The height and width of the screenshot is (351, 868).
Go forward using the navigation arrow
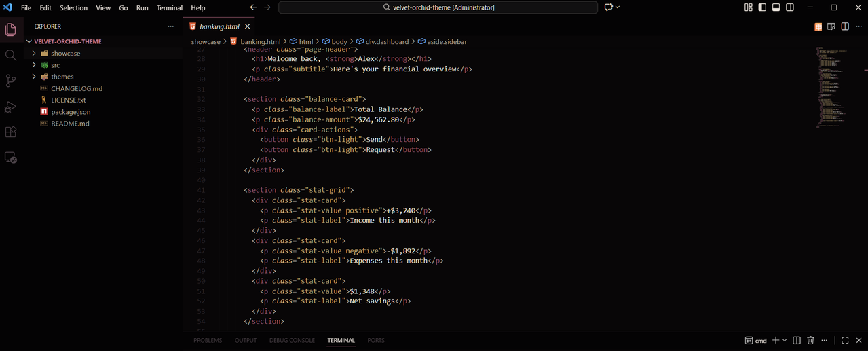267,7
